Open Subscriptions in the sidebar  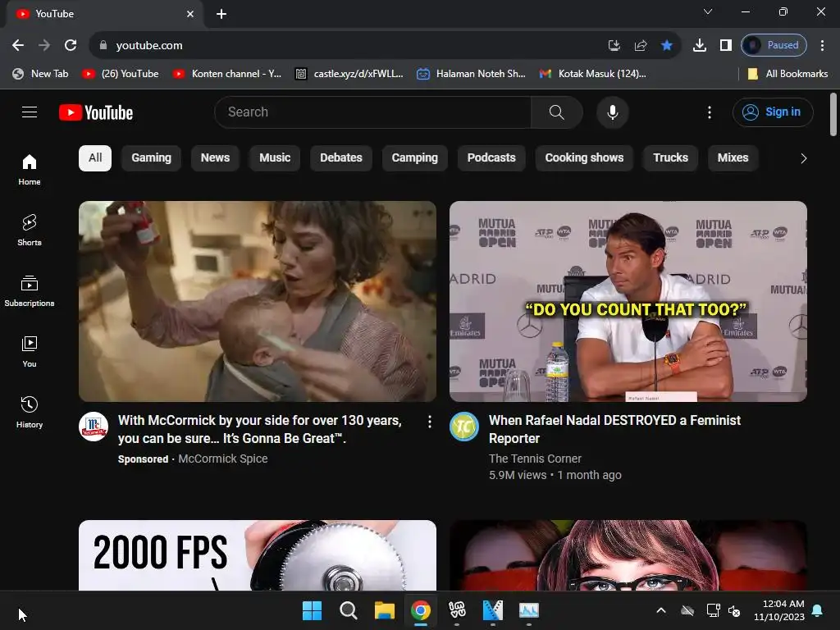click(x=30, y=291)
